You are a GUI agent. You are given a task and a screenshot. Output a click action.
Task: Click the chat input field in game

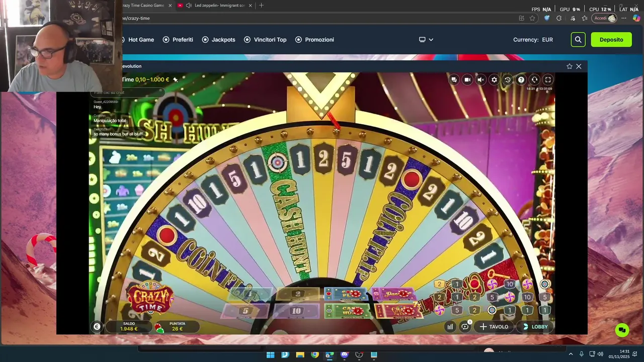pos(128,93)
